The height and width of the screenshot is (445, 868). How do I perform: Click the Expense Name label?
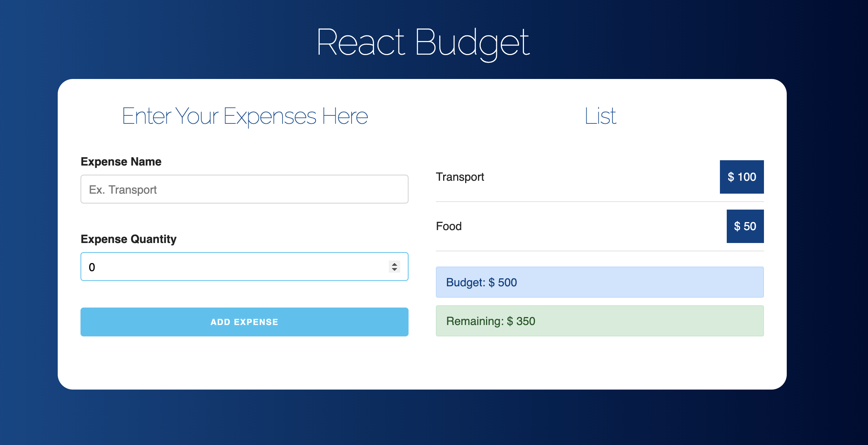coord(121,162)
